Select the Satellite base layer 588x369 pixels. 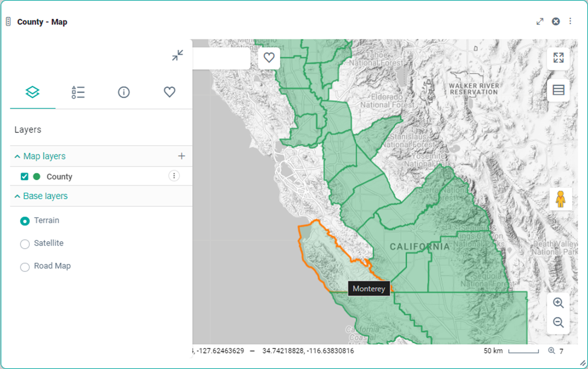click(x=25, y=244)
